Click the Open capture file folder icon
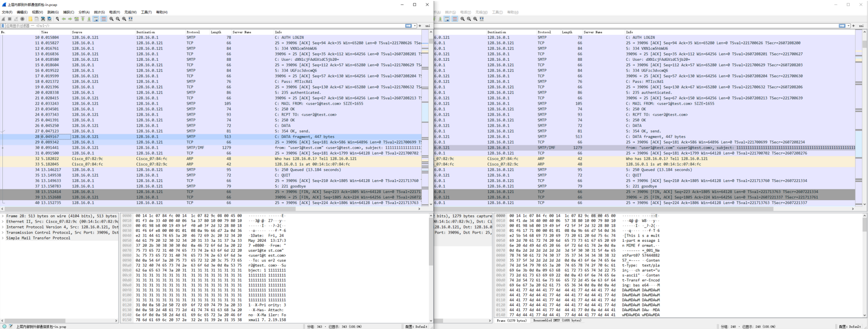Viewport: 868px width, 329px height. point(30,19)
